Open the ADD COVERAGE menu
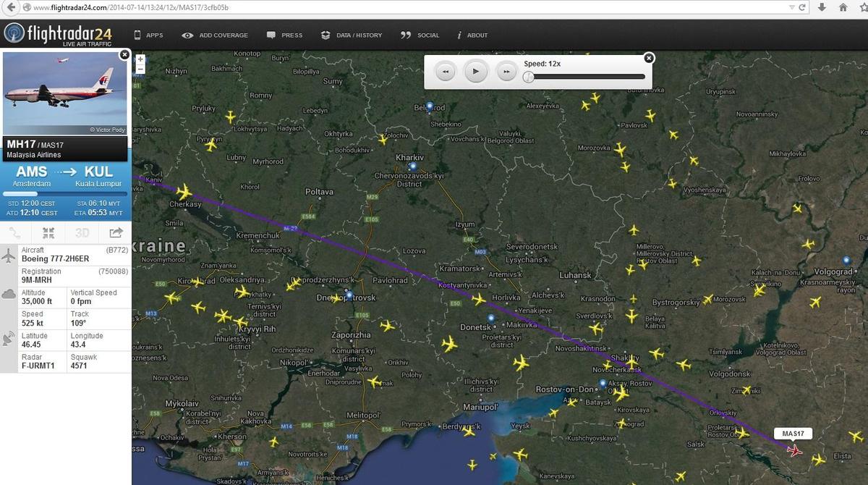The height and width of the screenshot is (485, 868). click(215, 35)
